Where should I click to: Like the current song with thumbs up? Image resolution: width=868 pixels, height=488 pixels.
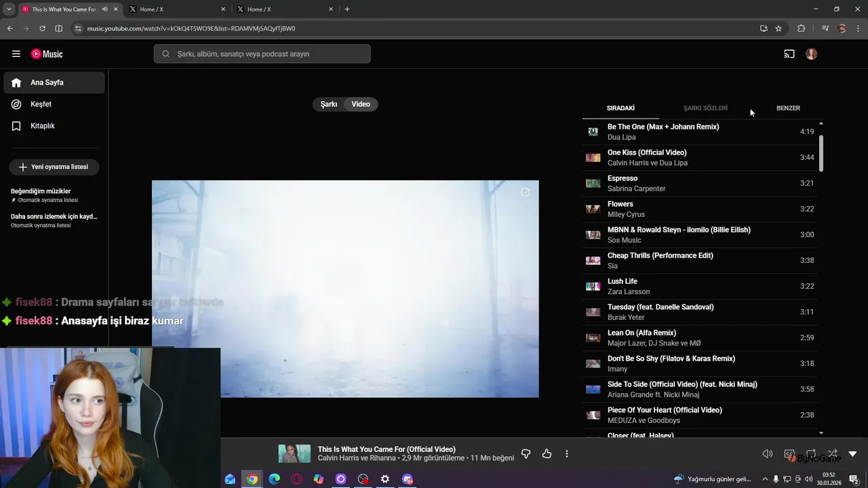pyautogui.click(x=547, y=453)
